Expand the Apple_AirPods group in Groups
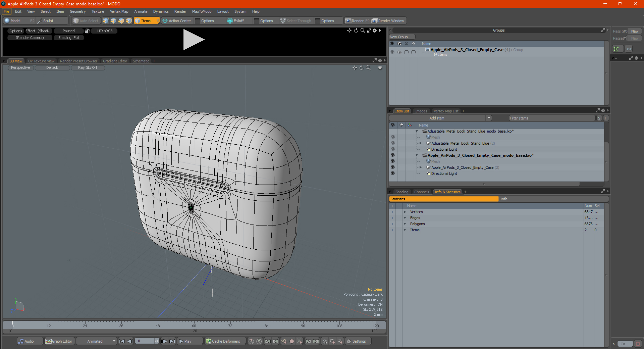This screenshot has width=644, height=349. point(423,52)
